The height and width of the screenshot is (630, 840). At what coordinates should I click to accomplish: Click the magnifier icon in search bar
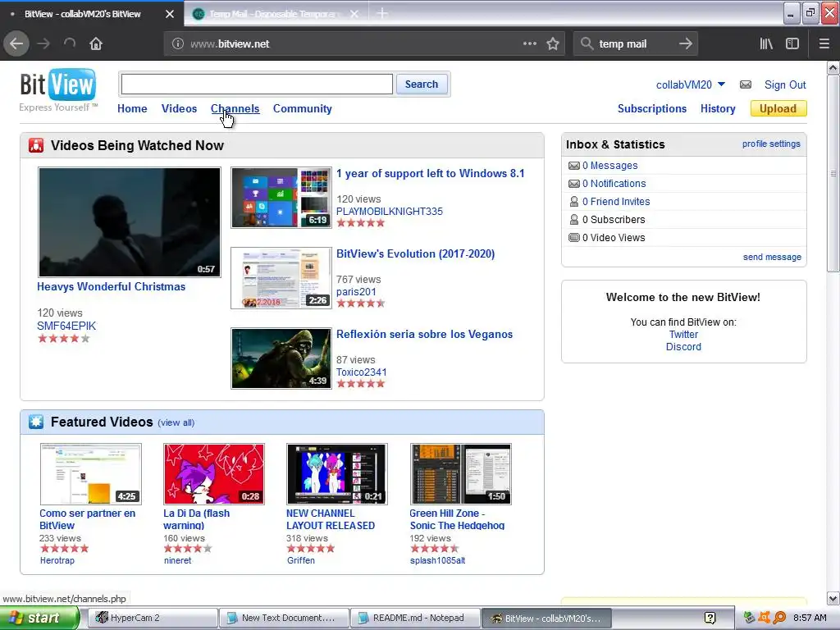pyautogui.click(x=587, y=44)
